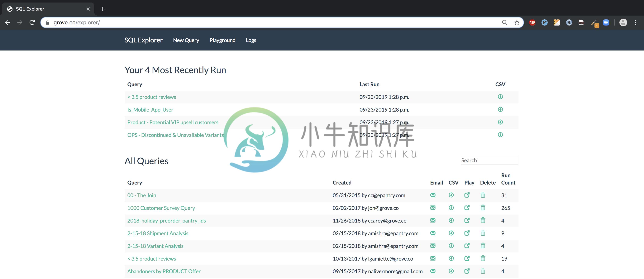Download CSV for OPS Discontinued Variants query
This screenshot has height=279, width=644.
coord(500,135)
